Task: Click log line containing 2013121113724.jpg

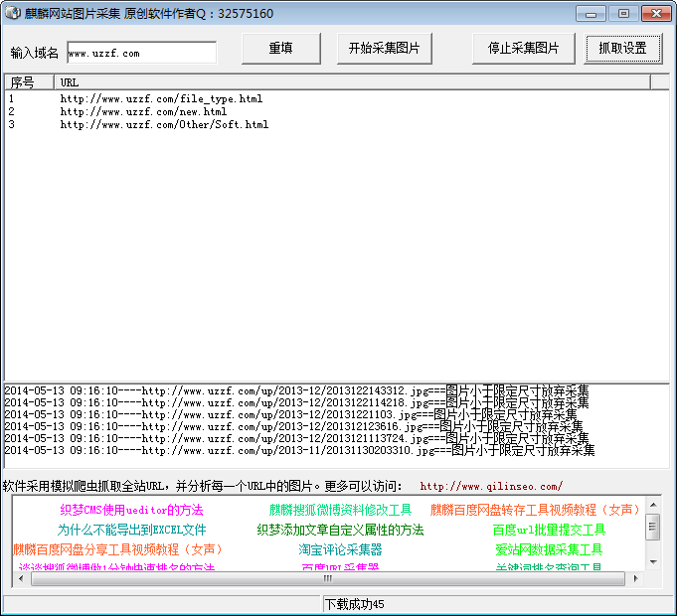Action: point(296,439)
